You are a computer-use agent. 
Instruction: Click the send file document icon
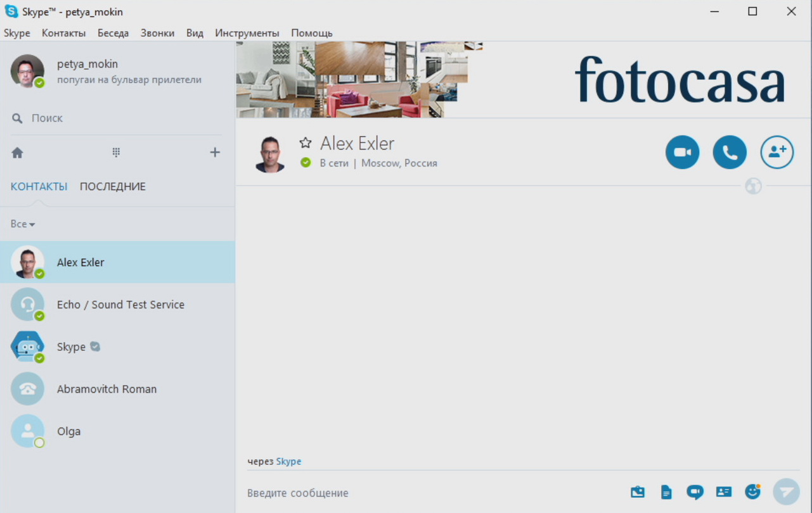click(666, 492)
